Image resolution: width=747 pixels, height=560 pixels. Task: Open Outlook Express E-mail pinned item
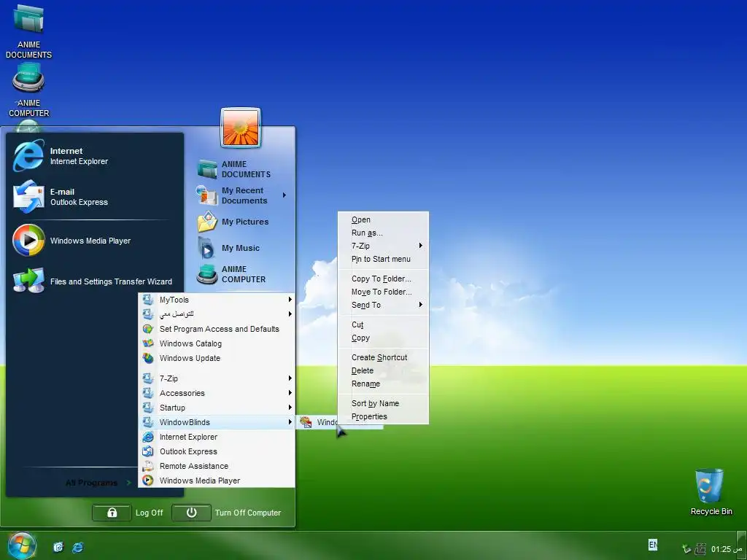[93, 197]
